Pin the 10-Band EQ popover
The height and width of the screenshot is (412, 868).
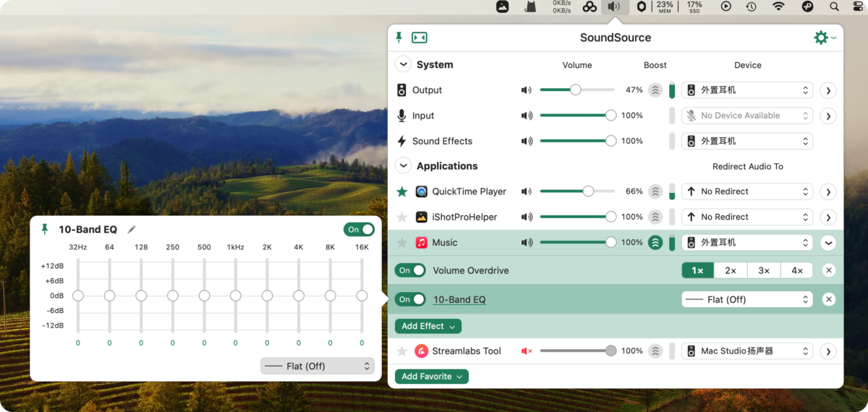45,229
